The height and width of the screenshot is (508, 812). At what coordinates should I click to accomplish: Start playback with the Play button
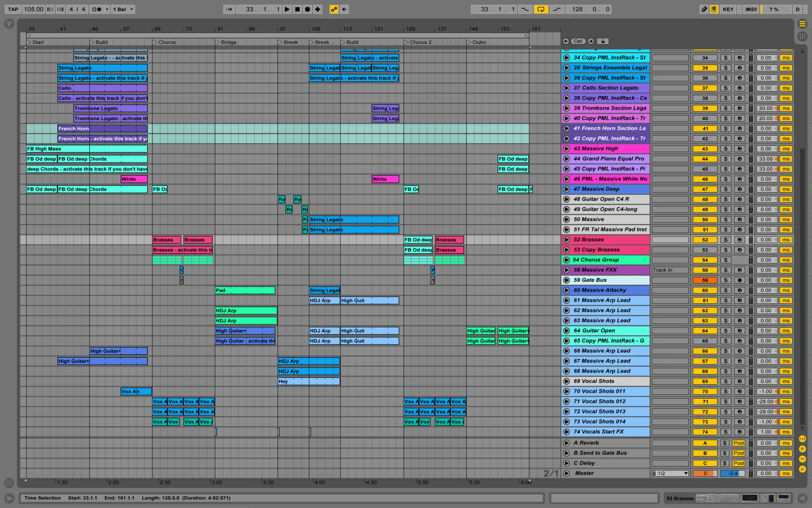pos(287,9)
